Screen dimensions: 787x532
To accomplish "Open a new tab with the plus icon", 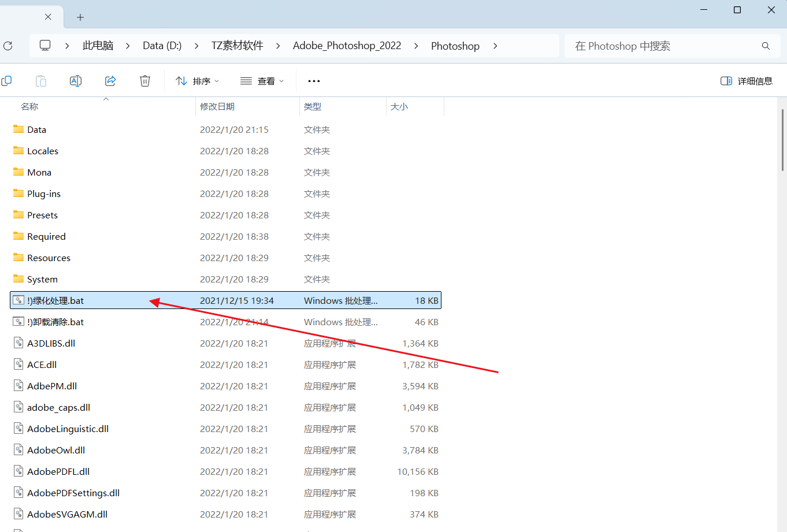I will [x=80, y=17].
